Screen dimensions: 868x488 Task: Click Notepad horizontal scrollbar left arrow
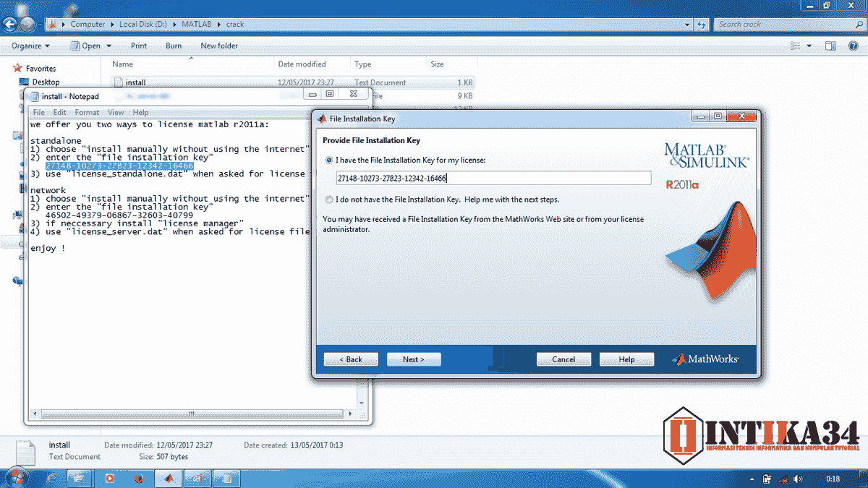coord(34,414)
